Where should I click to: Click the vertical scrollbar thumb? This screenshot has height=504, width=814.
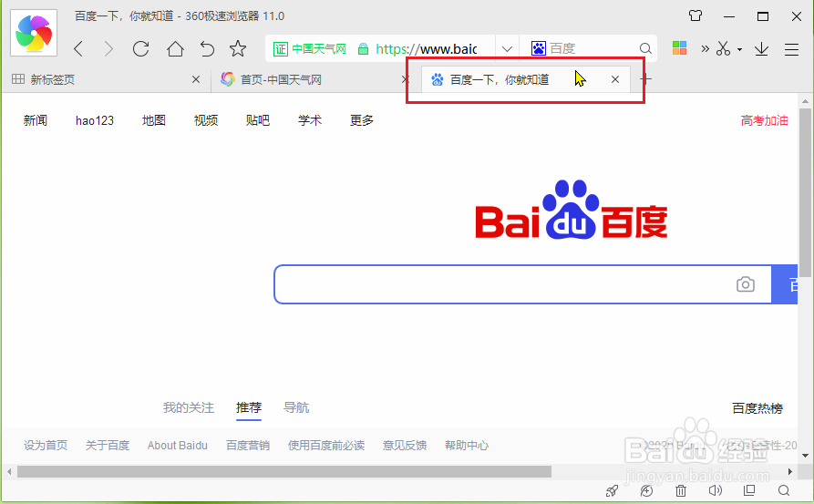coord(805,193)
